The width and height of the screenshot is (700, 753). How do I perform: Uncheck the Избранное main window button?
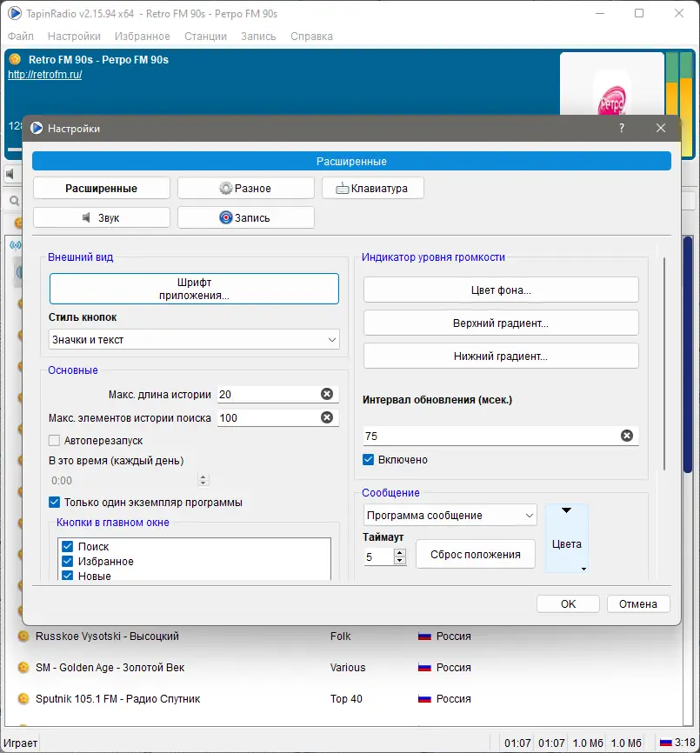coord(68,562)
